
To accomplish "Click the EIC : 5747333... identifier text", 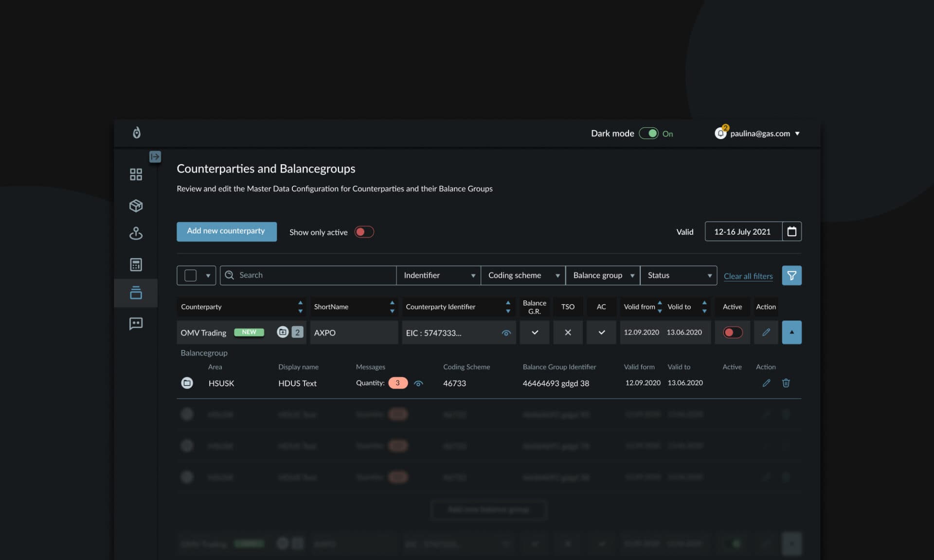I will click(433, 333).
